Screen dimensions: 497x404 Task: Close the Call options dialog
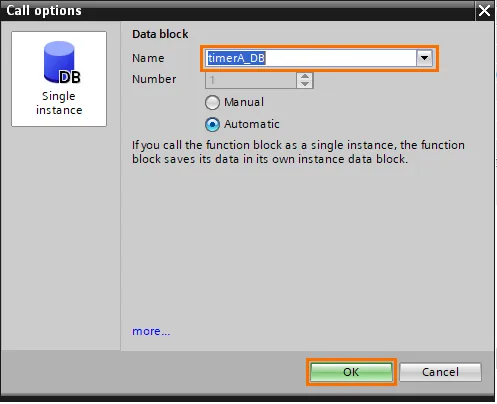484,11
